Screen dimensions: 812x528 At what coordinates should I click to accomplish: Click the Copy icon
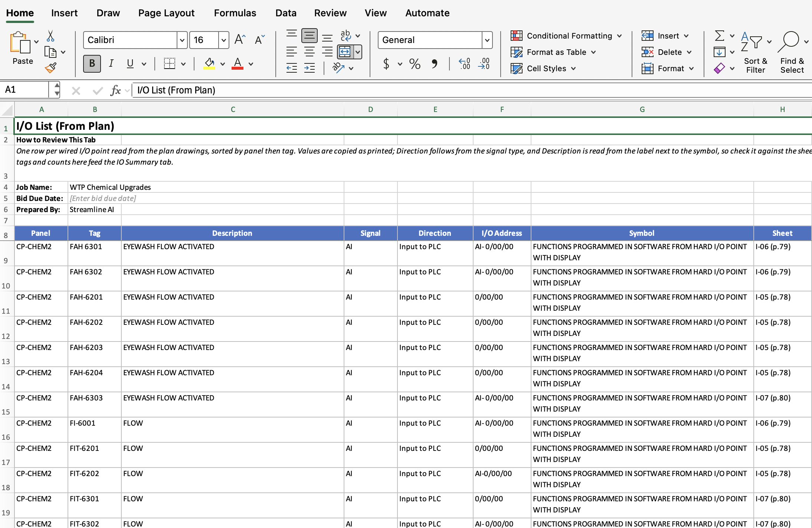(50, 52)
